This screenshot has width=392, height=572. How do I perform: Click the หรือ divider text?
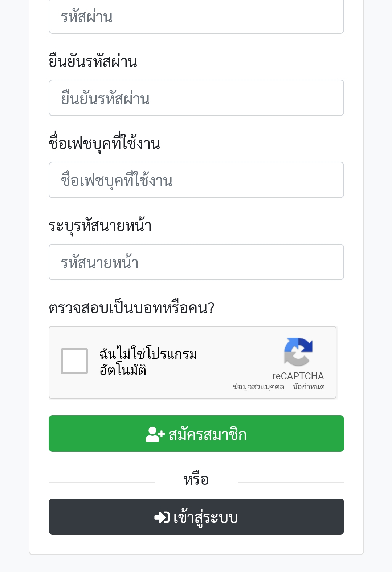196,479
